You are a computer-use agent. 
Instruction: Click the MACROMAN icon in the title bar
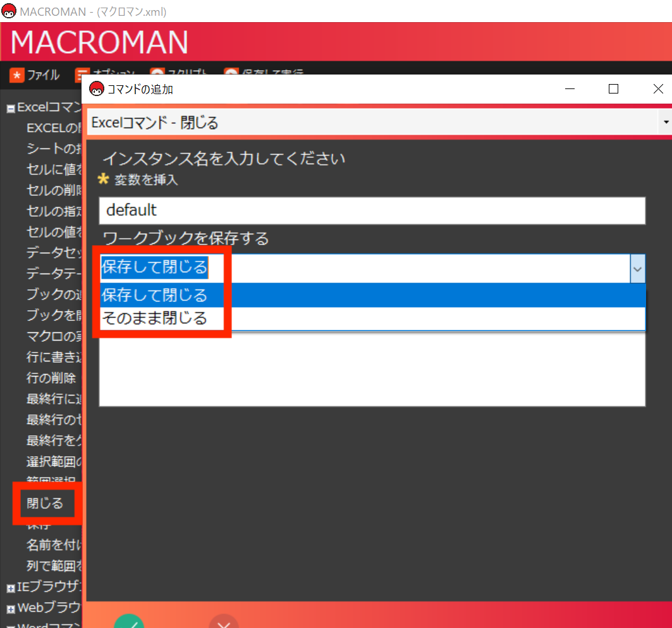click(x=9, y=11)
